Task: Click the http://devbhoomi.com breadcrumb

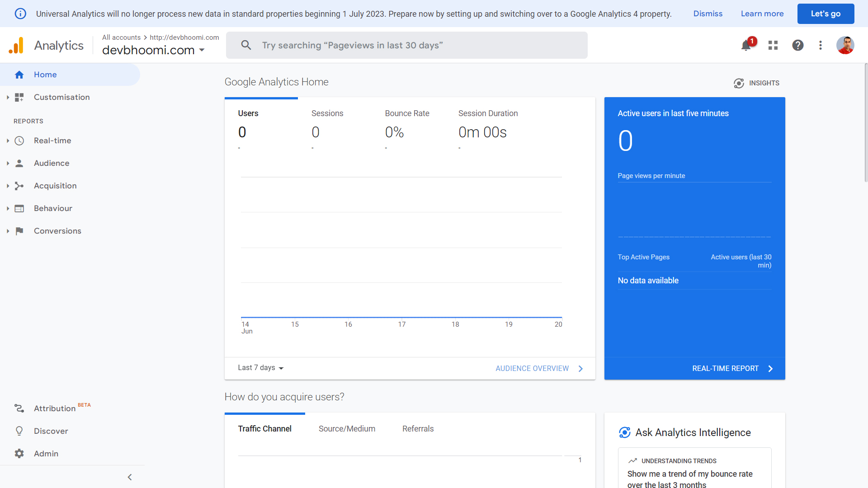Action: pos(184,38)
